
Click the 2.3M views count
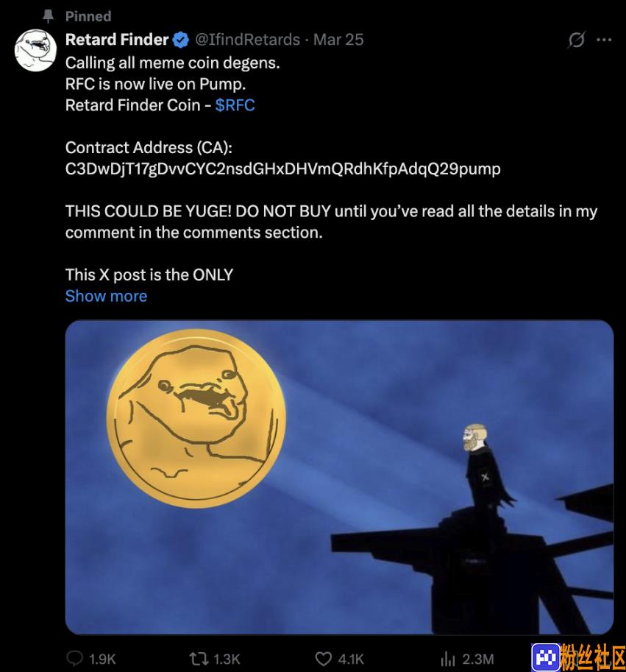pyautogui.click(x=478, y=659)
